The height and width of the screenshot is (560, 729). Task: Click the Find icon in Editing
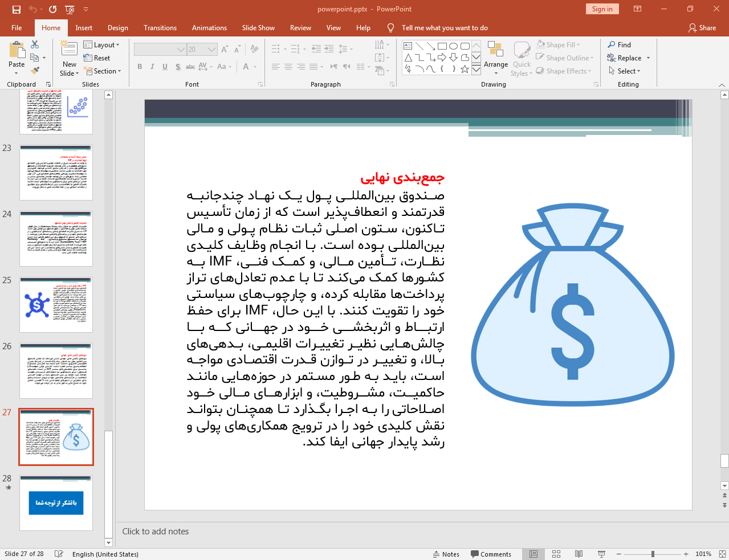[x=619, y=45]
